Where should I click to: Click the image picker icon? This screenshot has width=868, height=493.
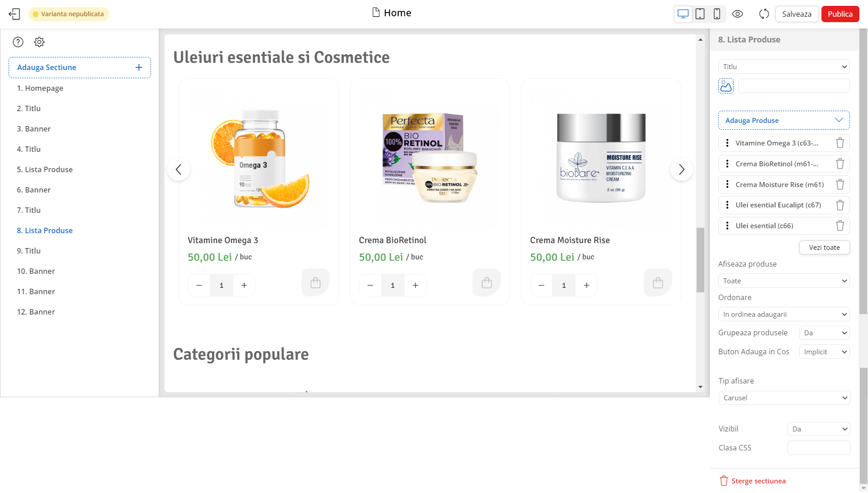pos(726,86)
